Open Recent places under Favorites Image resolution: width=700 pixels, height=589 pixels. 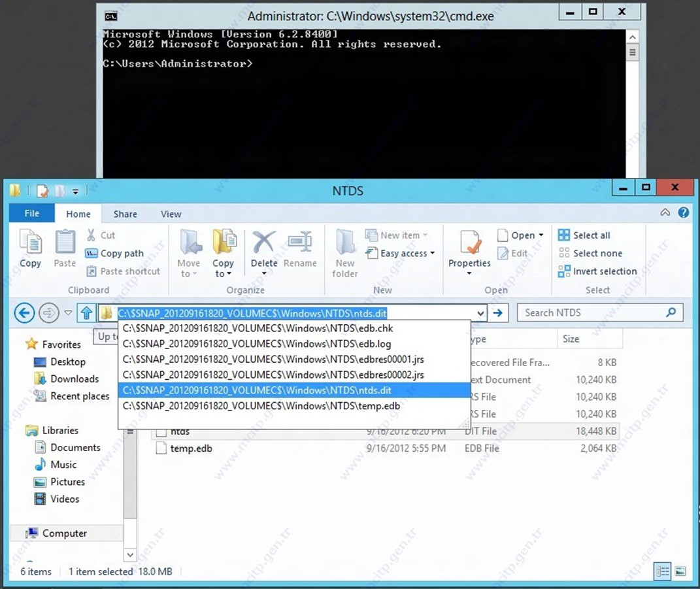pos(72,396)
